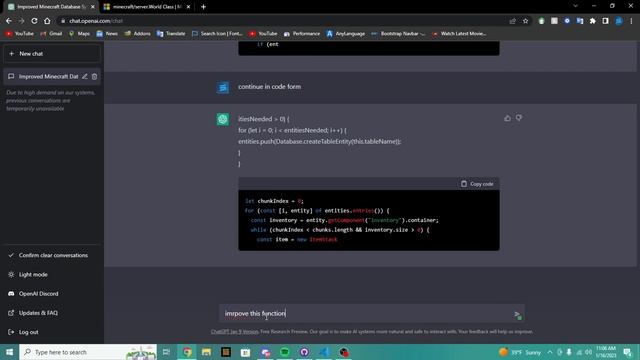
Task: Open Chrome from the taskbar
Action: pyautogui.click(x=187, y=352)
